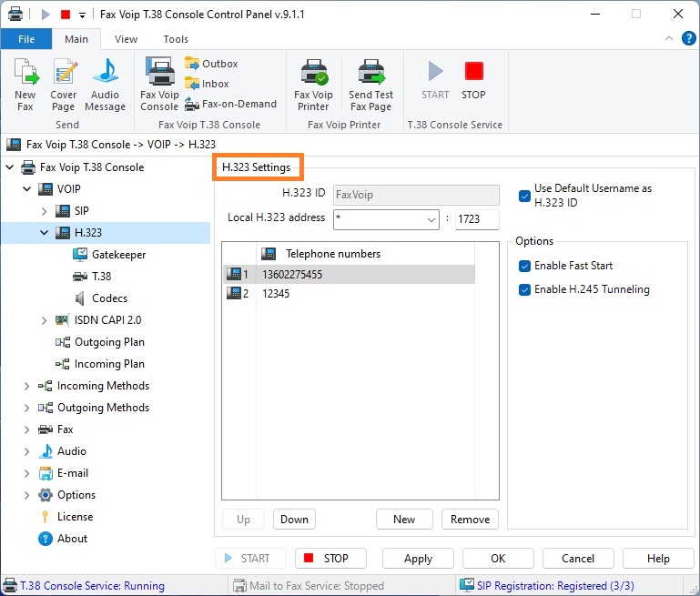Toggle Use Default Username as H.323 ID
The image size is (700, 596).
click(x=524, y=196)
